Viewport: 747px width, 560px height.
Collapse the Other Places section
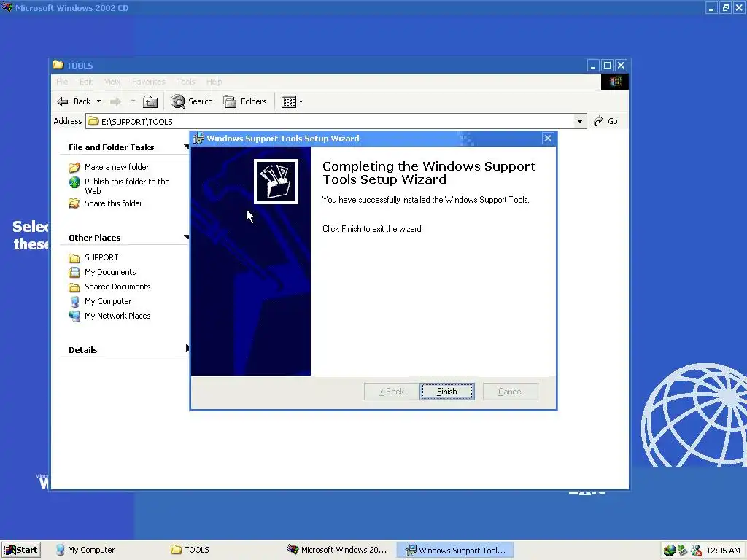pyautogui.click(x=186, y=237)
